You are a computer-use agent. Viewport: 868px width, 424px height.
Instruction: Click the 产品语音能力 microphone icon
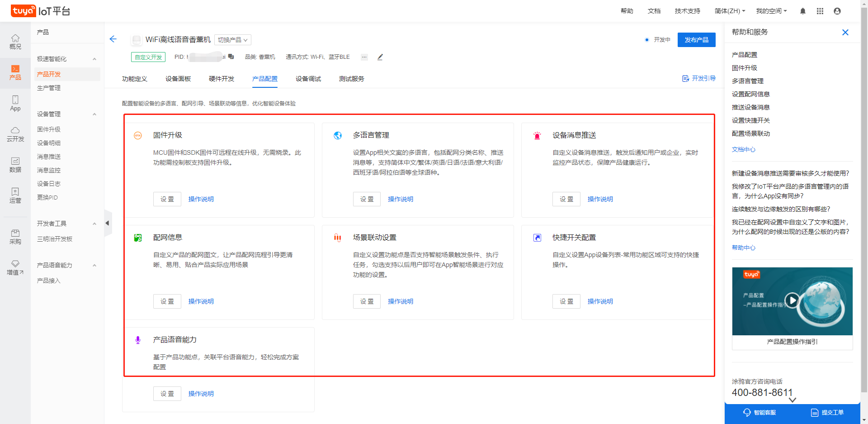138,340
